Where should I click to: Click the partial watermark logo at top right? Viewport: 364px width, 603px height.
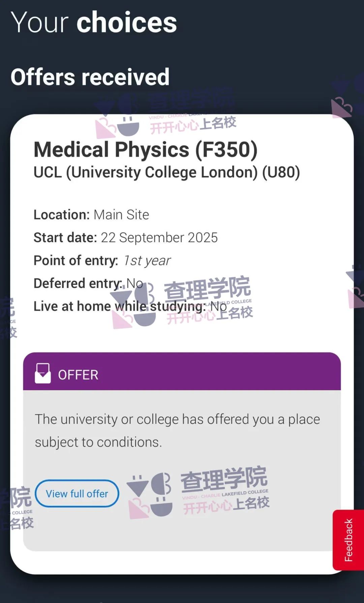click(347, 98)
